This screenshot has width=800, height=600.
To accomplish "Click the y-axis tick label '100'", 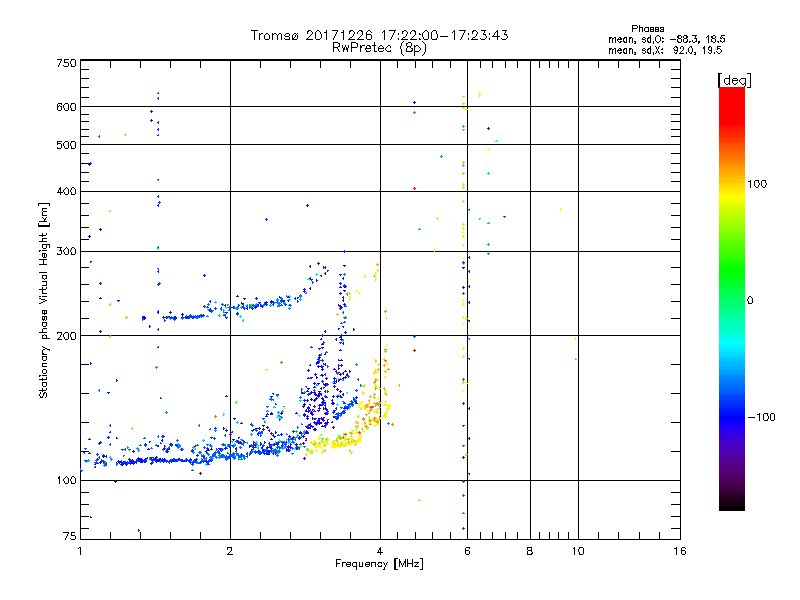I will tap(66, 480).
